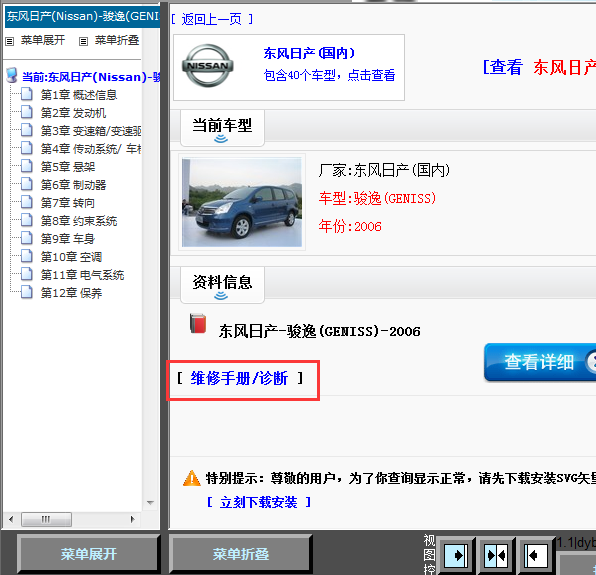This screenshot has height=575, width=596.
Task: Click 菜单展开 text link at sidebar top
Action: (x=43, y=40)
